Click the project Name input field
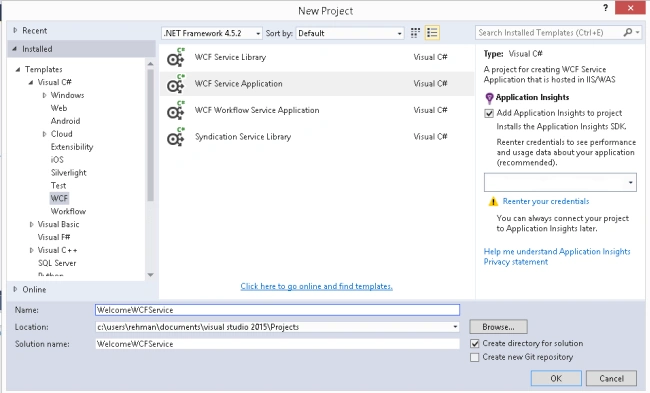This screenshot has width=650, height=393. [x=277, y=310]
